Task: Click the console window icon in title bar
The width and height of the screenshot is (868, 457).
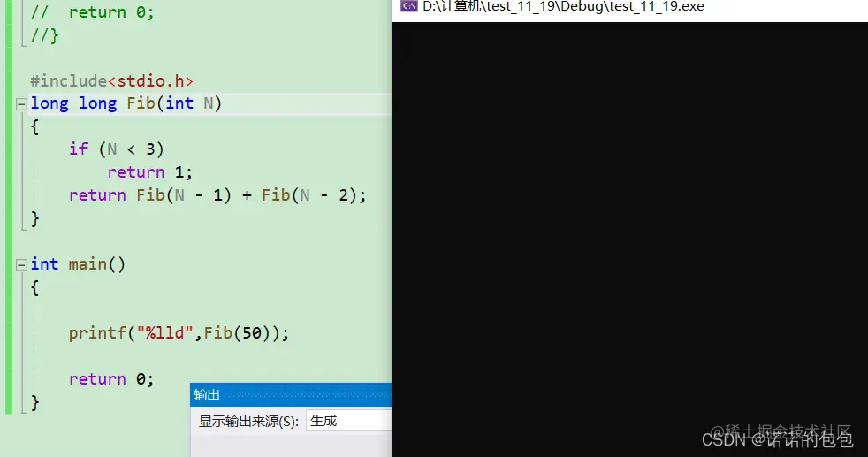Action: [409, 6]
